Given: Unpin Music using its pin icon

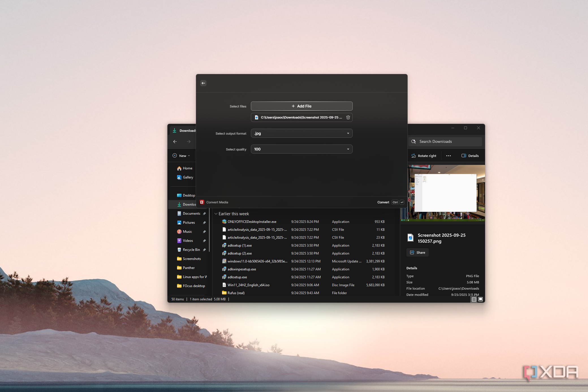Looking at the screenshot, I should (x=204, y=232).
